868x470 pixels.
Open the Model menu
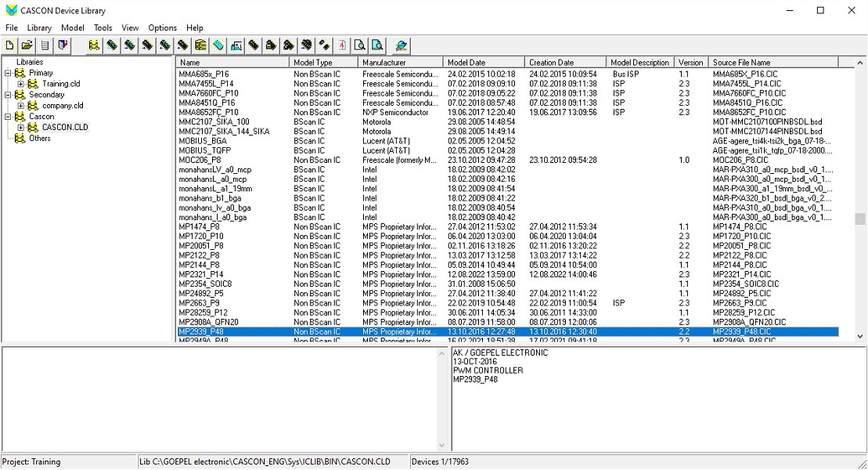pyautogui.click(x=73, y=27)
